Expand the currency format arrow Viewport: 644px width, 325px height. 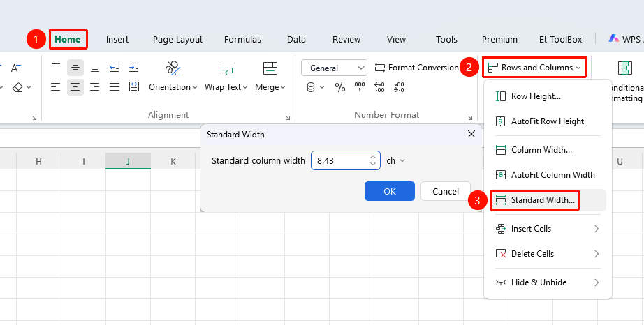[322, 87]
